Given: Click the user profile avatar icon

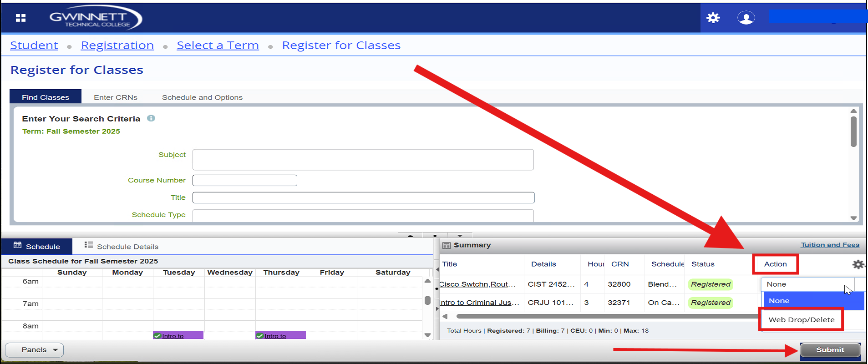Looking at the screenshot, I should (746, 18).
